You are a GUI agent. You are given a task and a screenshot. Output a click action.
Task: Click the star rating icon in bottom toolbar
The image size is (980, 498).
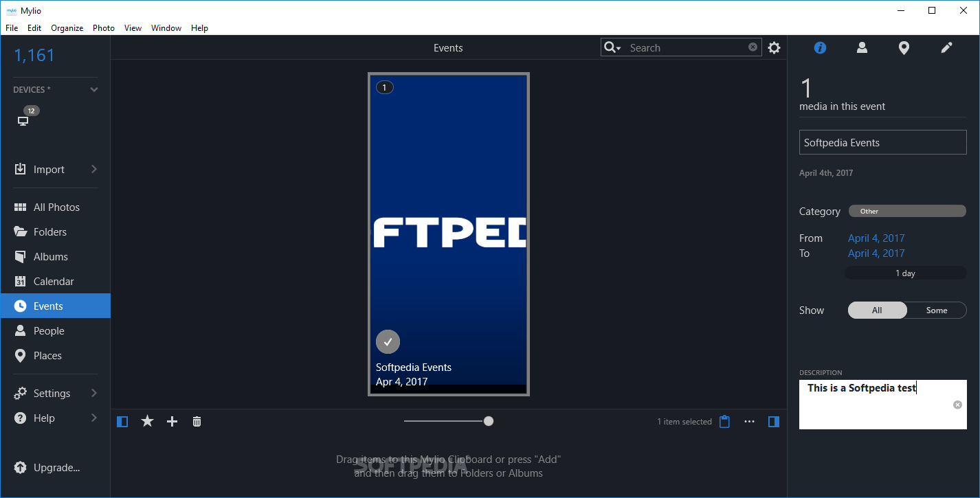[147, 421]
